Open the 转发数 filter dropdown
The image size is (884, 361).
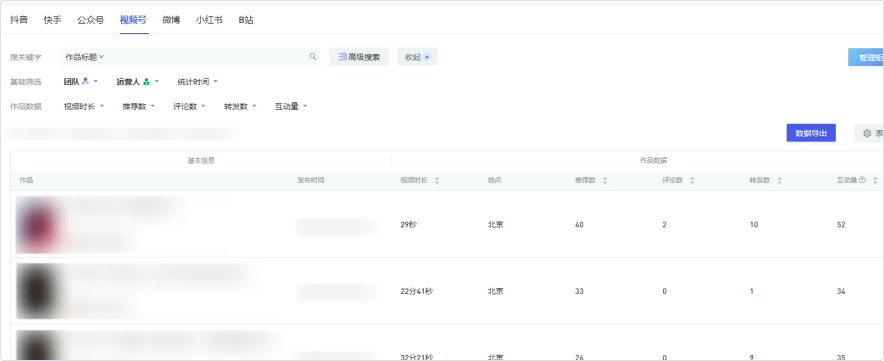click(x=240, y=106)
